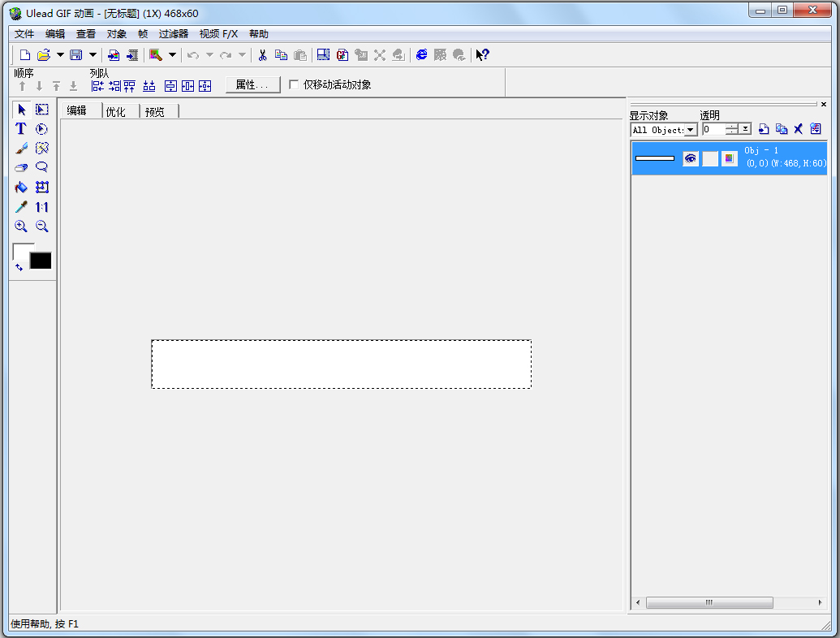Expand the Open button dropdown arrow
This screenshot has height=638, width=840.
tap(60, 54)
